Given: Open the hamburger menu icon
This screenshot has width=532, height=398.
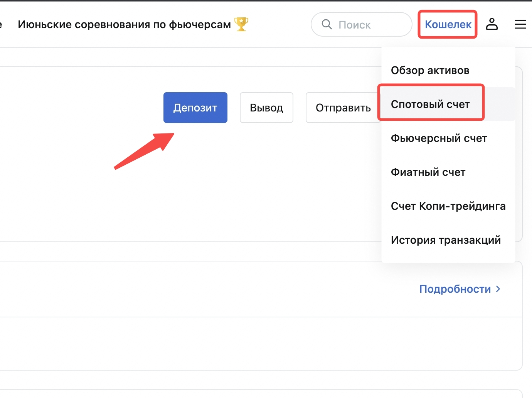Looking at the screenshot, I should pos(520,24).
